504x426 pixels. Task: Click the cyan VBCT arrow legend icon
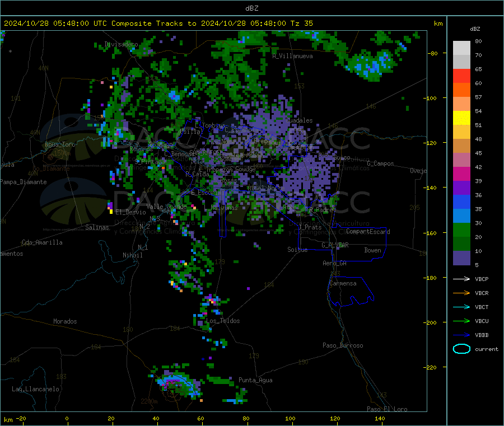pyautogui.click(x=461, y=307)
